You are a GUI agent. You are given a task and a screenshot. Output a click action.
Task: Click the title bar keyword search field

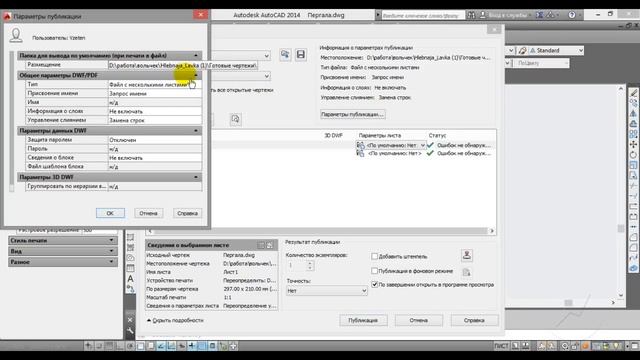(x=423, y=16)
